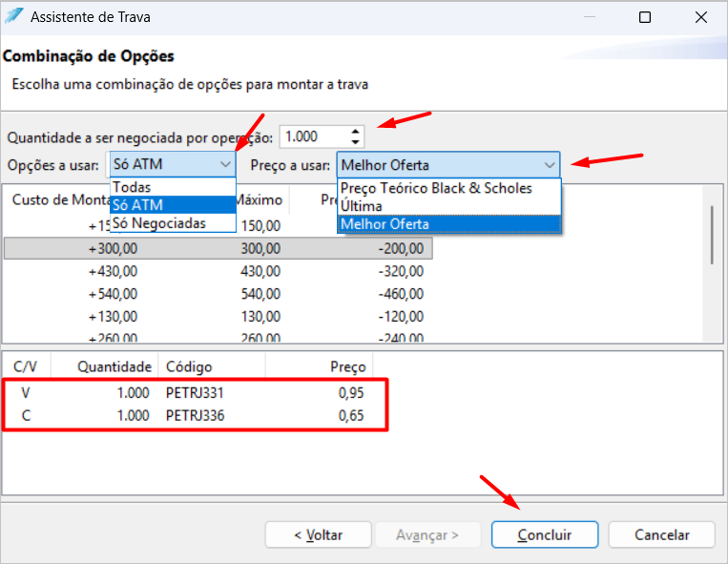Choose Só Negociadas in the options list

pos(173,222)
